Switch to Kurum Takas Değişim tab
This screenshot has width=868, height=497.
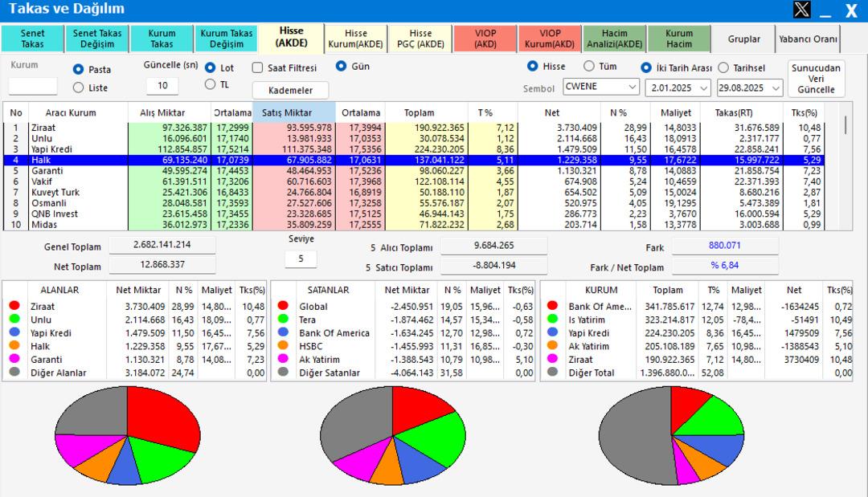[227, 39]
